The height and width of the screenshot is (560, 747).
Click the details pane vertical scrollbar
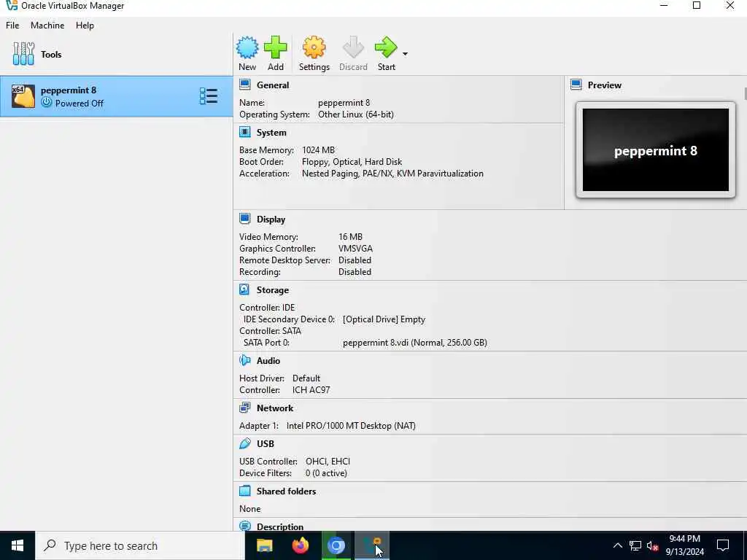[x=744, y=93]
